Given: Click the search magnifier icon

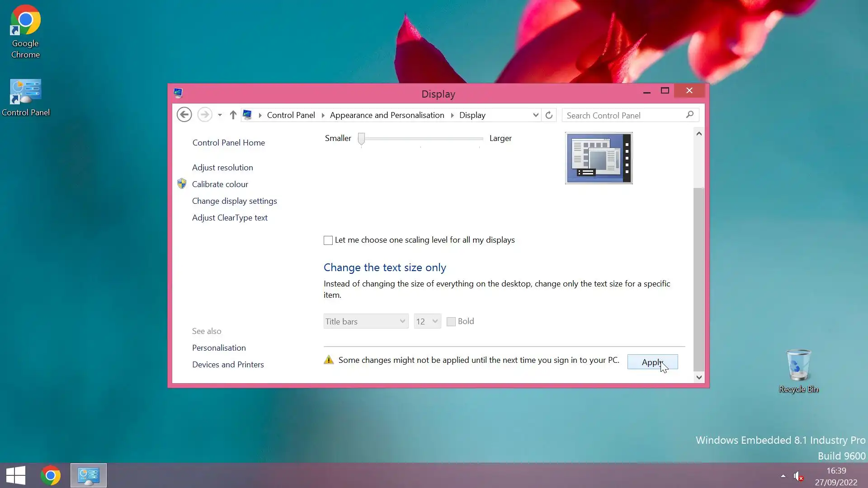Looking at the screenshot, I should point(689,115).
